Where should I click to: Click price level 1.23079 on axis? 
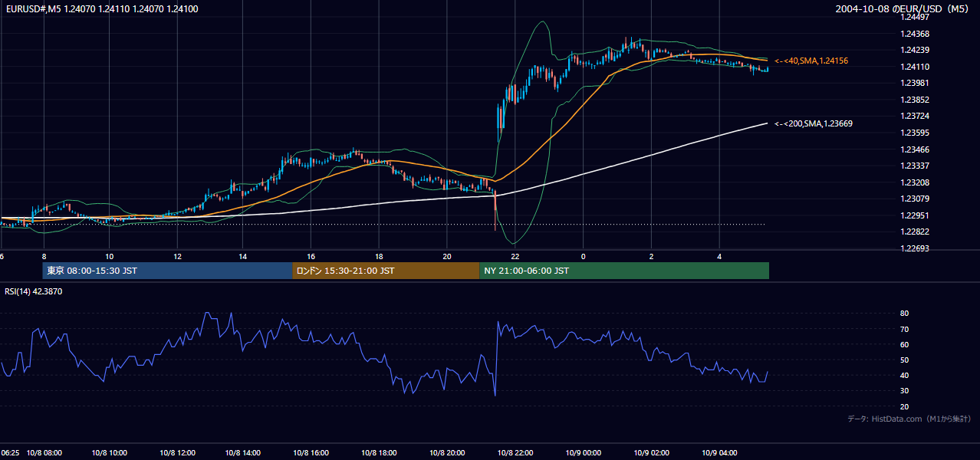(913, 199)
